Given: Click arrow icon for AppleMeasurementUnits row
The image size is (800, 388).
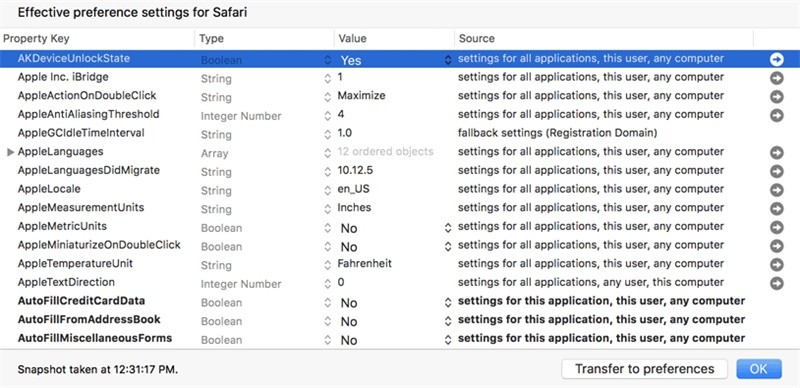Looking at the screenshot, I should click(x=777, y=208).
